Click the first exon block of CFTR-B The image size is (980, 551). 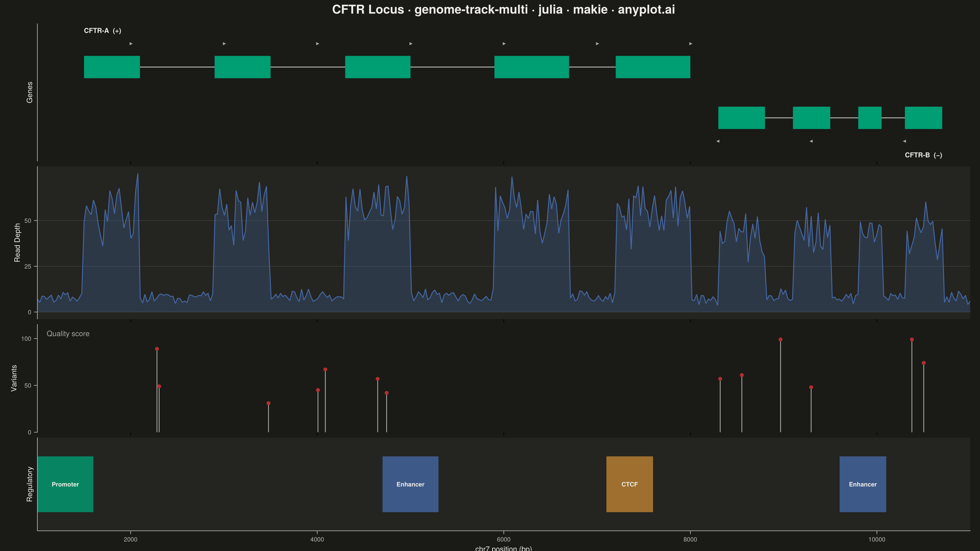coord(741,118)
